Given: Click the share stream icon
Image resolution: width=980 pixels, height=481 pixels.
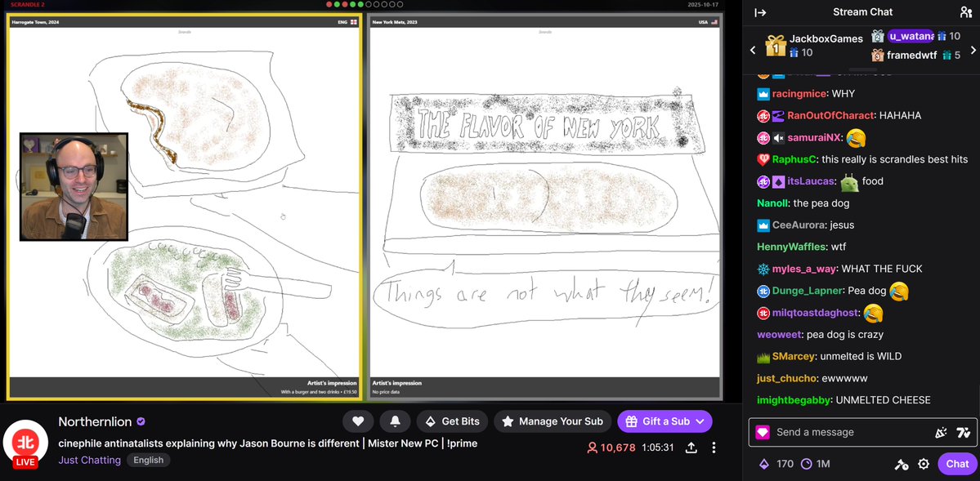Looking at the screenshot, I should 691,448.
